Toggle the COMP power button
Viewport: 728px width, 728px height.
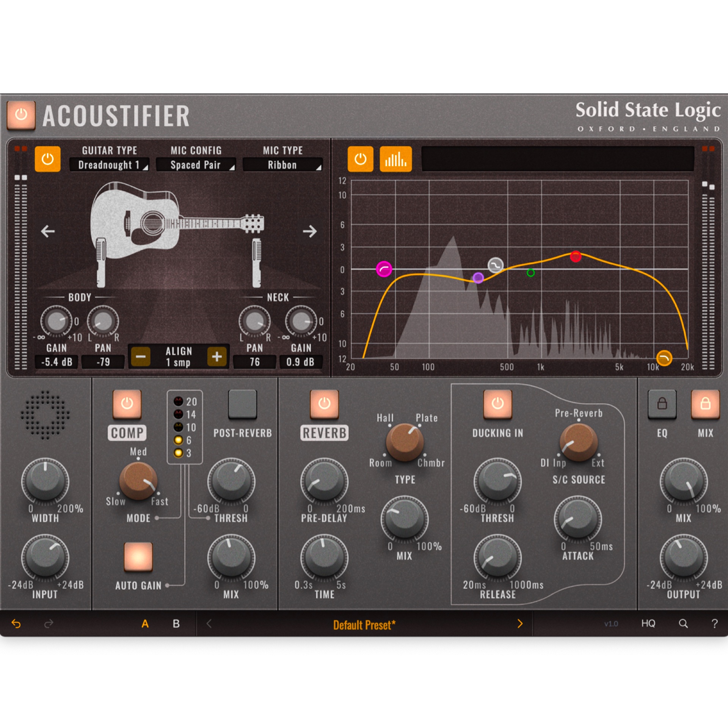point(127,404)
